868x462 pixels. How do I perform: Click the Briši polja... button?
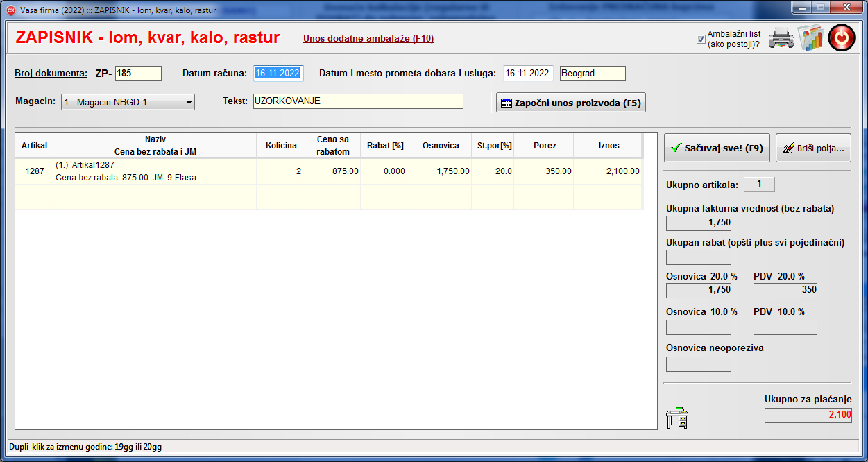tap(813, 148)
